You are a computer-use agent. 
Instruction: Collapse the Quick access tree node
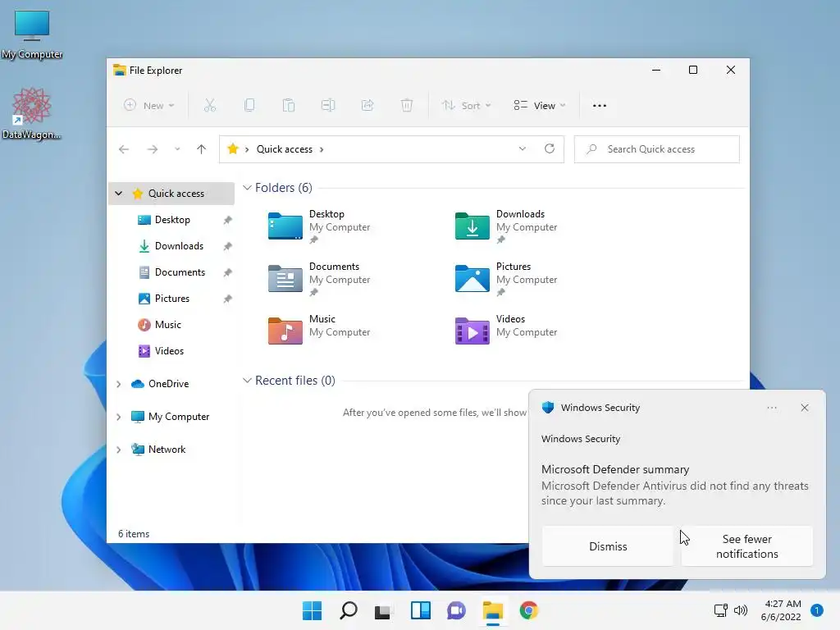tap(118, 194)
